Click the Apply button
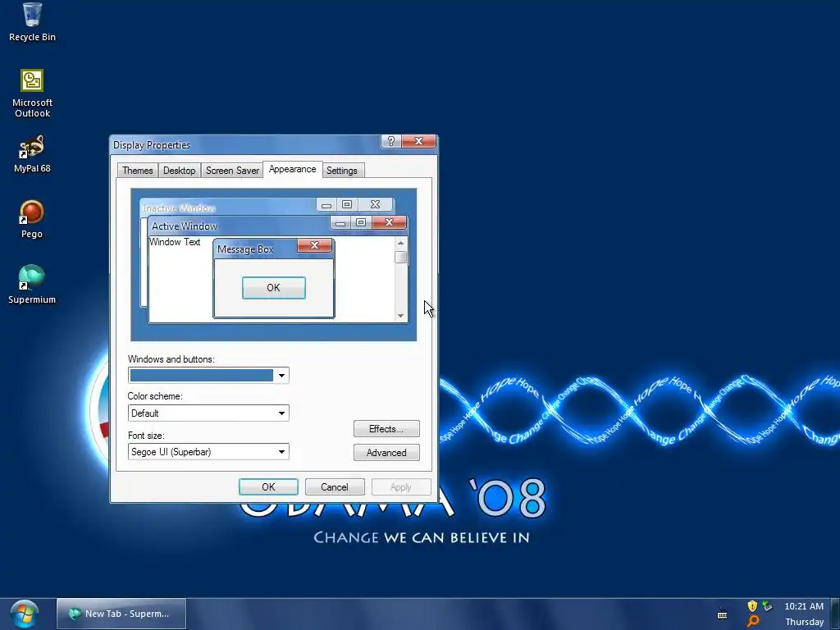 click(x=401, y=487)
